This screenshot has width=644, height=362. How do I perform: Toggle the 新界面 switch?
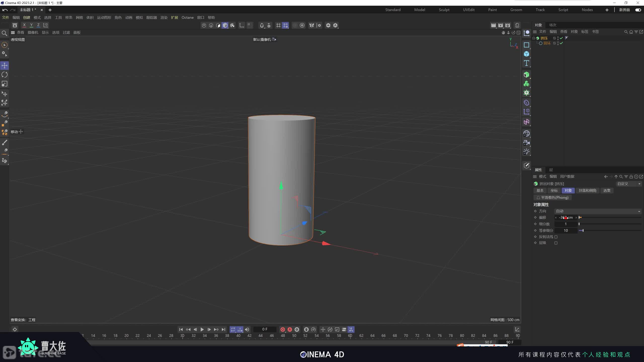pyautogui.click(x=638, y=10)
